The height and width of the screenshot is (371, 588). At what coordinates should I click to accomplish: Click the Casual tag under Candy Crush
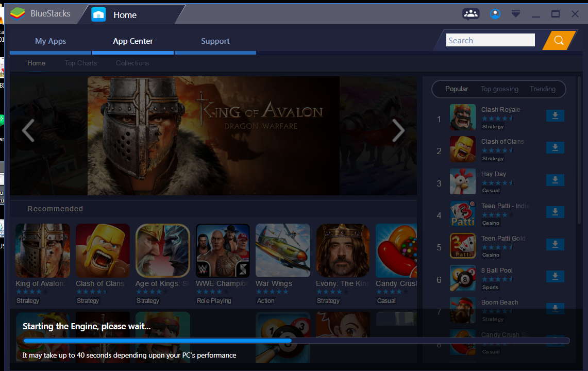[387, 301]
